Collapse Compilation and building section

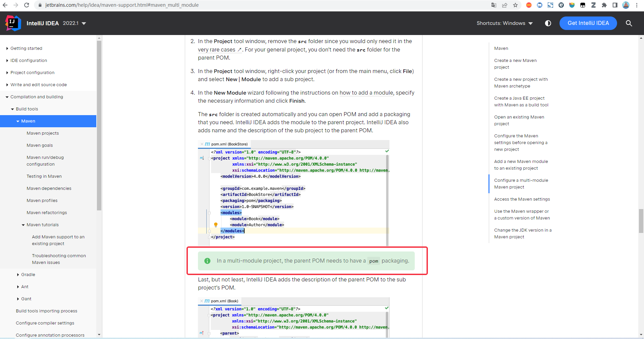pos(7,97)
